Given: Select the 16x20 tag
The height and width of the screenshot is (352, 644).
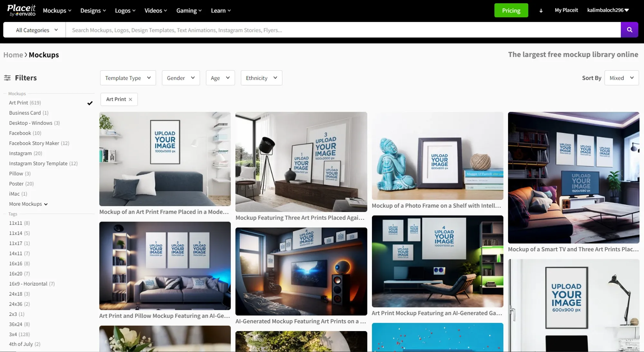Looking at the screenshot, I should (19, 274).
